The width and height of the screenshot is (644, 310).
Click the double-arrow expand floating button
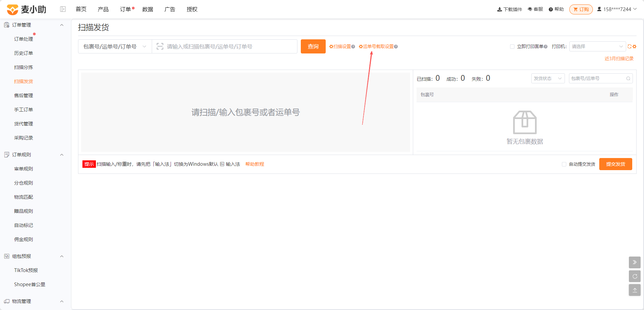point(635,262)
